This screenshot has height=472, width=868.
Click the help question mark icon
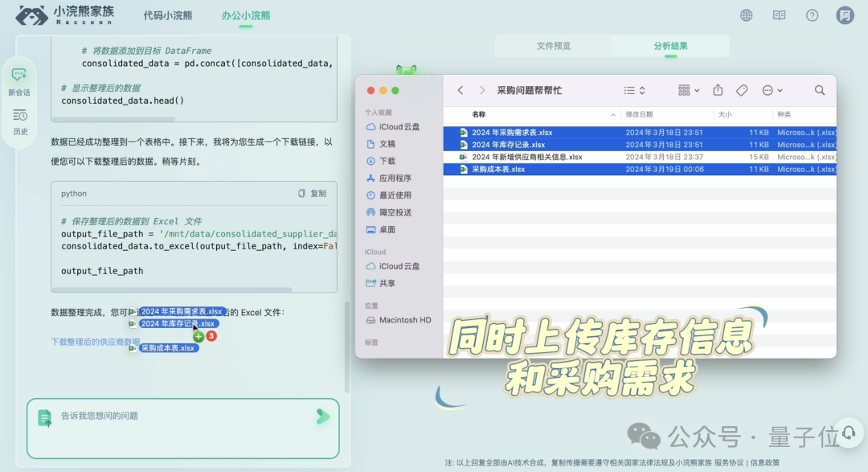tap(812, 15)
